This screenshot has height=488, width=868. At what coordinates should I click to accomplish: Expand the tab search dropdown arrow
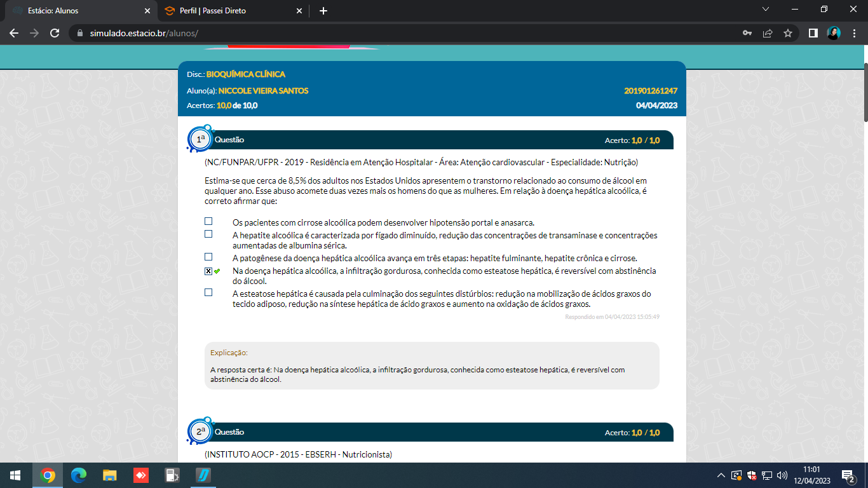point(765,10)
